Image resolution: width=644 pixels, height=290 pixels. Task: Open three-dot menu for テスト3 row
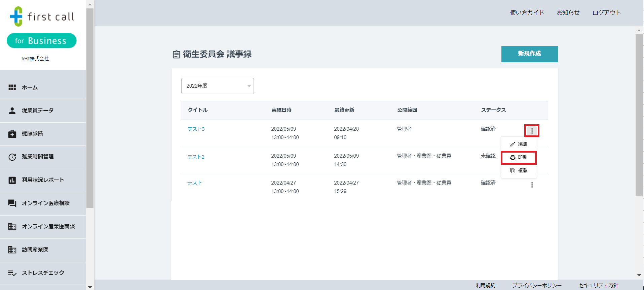tap(532, 131)
